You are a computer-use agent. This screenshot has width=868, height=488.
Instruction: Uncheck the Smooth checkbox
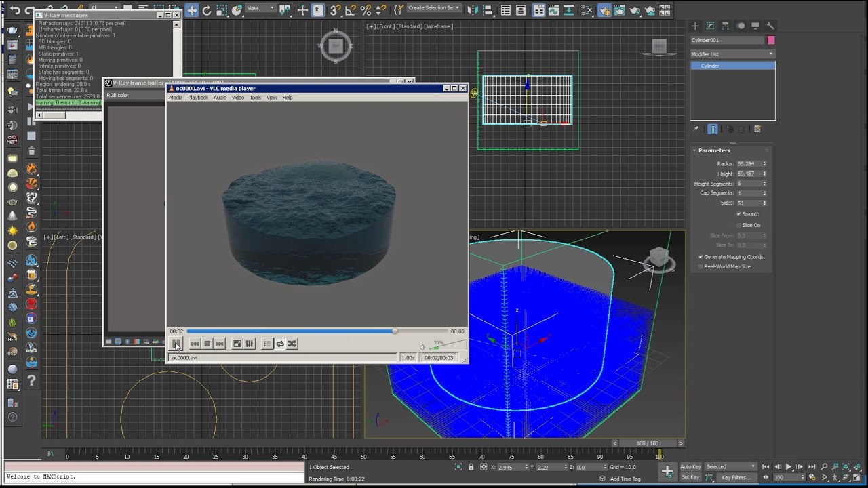pyautogui.click(x=739, y=214)
